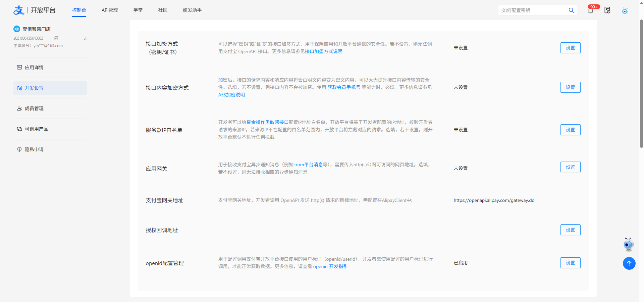Screen dimensions: 644x302
Task: Open the From平台消息 link
Action: pos(308,165)
